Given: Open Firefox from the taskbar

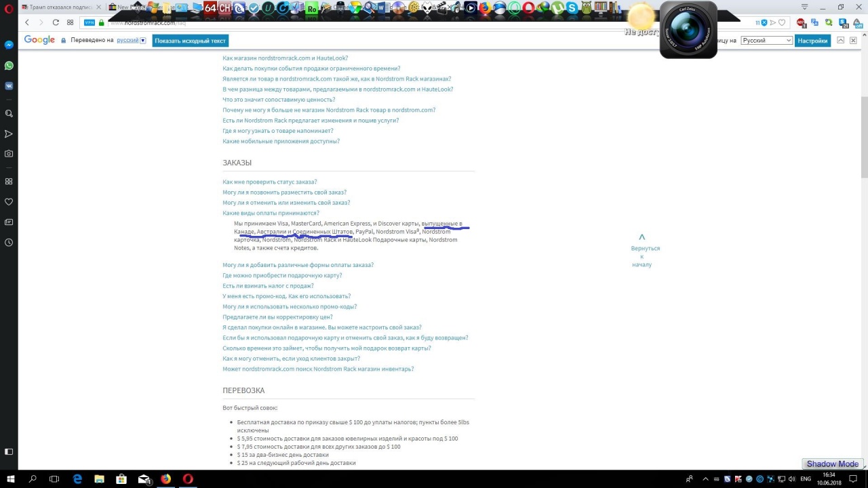Looking at the screenshot, I should tap(166, 479).
